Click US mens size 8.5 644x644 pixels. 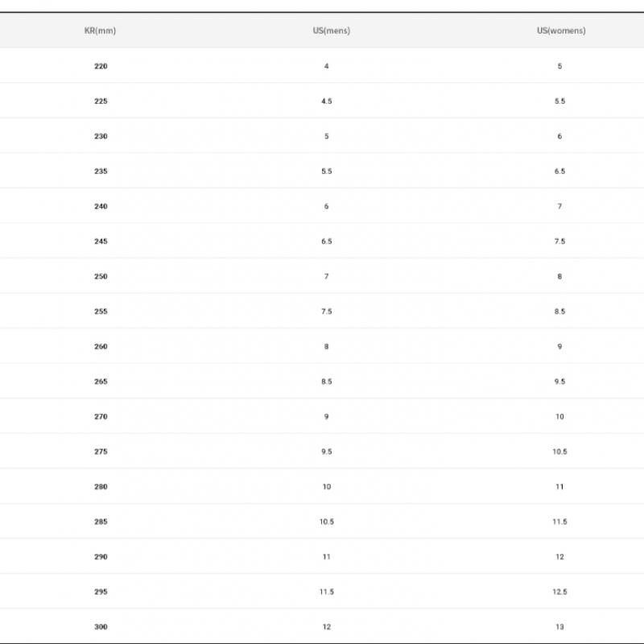(326, 382)
